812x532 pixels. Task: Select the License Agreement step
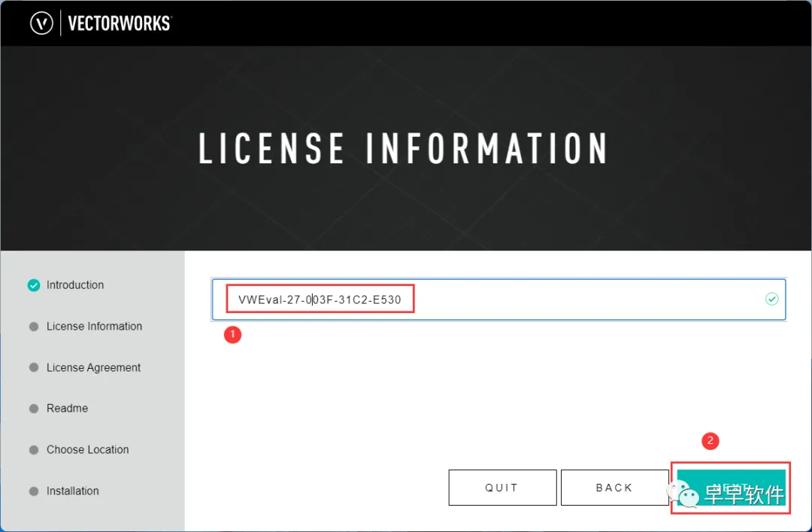(94, 368)
